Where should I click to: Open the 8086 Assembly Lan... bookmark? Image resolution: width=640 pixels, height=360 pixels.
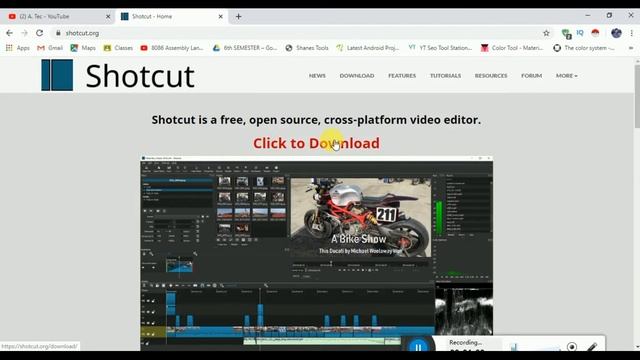click(x=172, y=48)
